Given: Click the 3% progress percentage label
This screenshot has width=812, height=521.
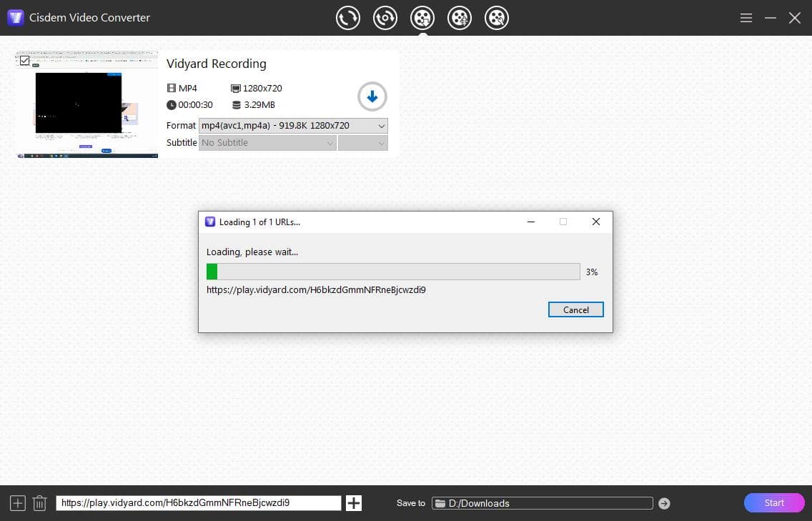Looking at the screenshot, I should (592, 272).
